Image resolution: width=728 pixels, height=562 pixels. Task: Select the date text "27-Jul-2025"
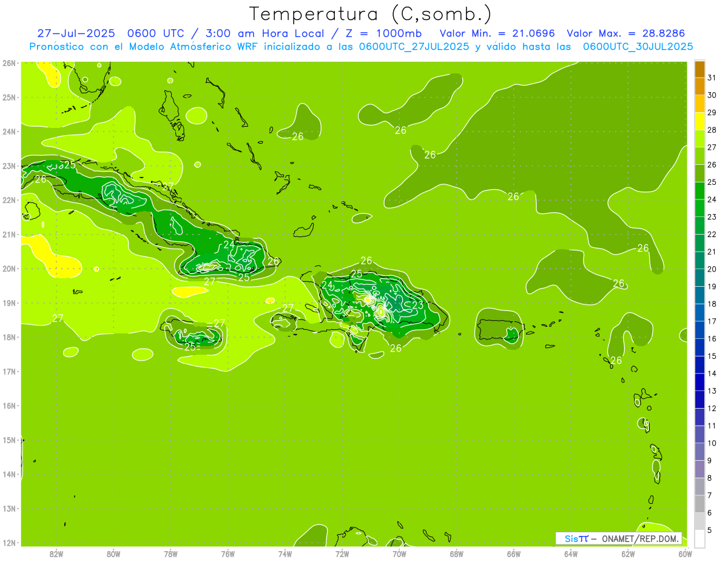point(76,33)
